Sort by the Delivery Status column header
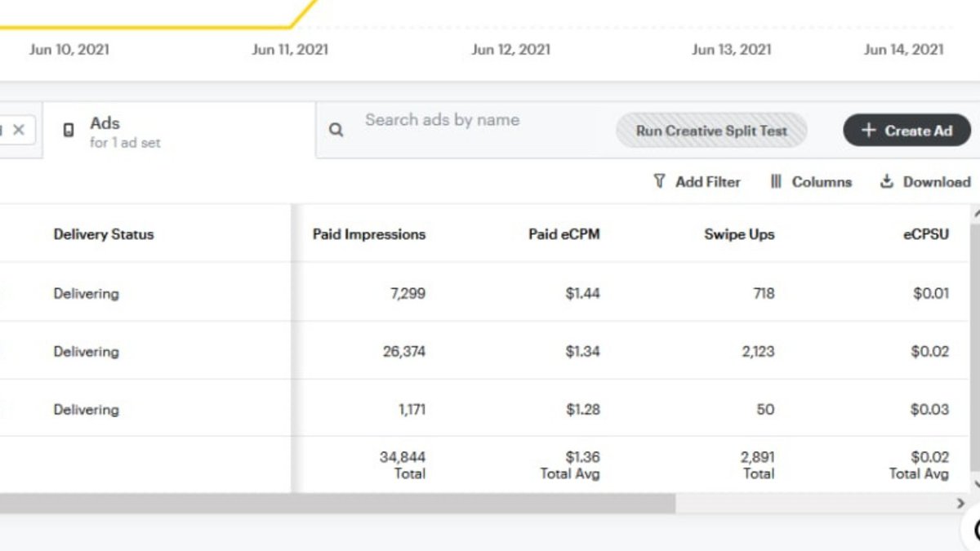This screenshot has width=980, height=551. 104,234
